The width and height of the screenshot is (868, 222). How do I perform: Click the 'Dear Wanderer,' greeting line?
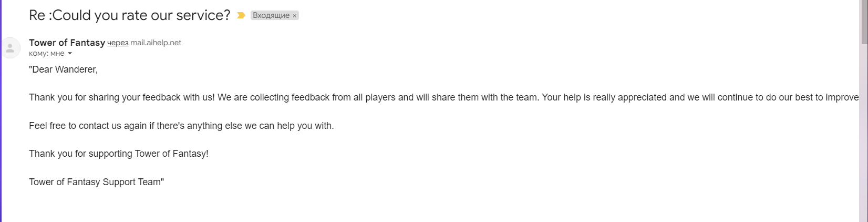click(x=63, y=69)
